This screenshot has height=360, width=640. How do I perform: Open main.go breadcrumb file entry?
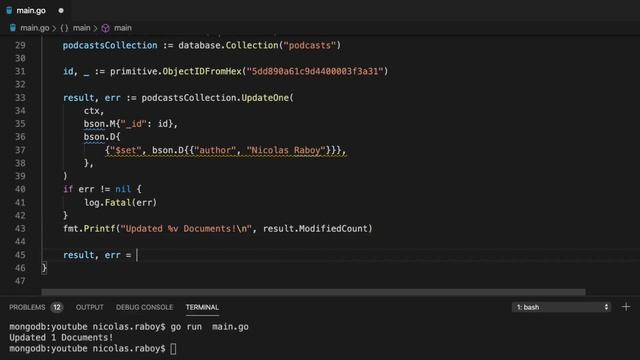pyautogui.click(x=35, y=28)
